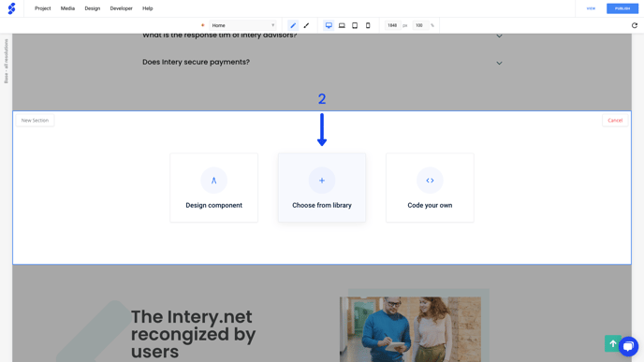This screenshot has height=362, width=644.
Task: Select the Design component card
Action: (x=214, y=188)
